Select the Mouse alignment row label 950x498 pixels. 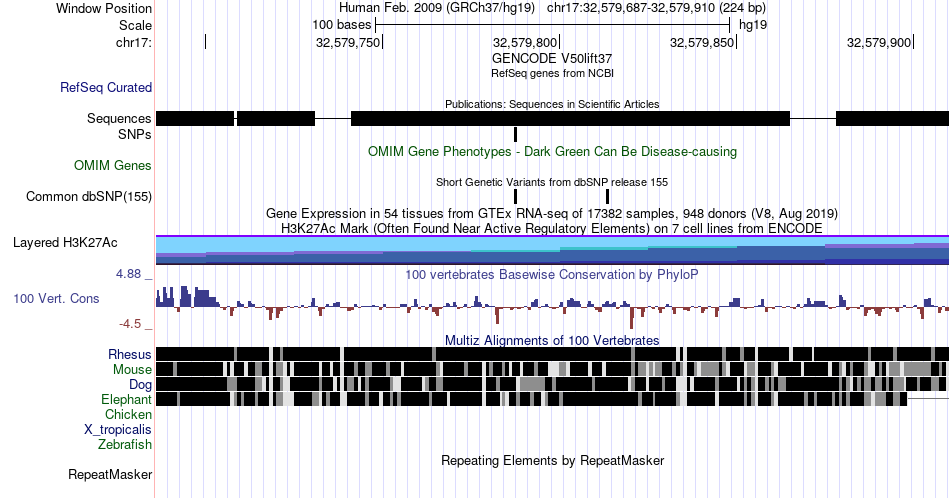coord(132,370)
